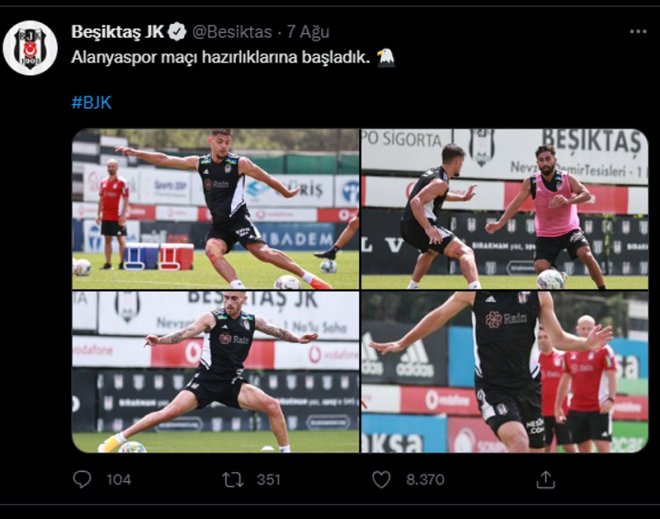Toggle the like heart icon

tap(381, 479)
